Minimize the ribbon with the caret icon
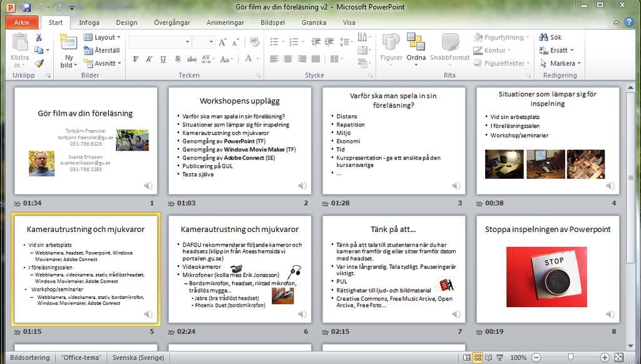This screenshot has height=364, width=641. coord(617,23)
